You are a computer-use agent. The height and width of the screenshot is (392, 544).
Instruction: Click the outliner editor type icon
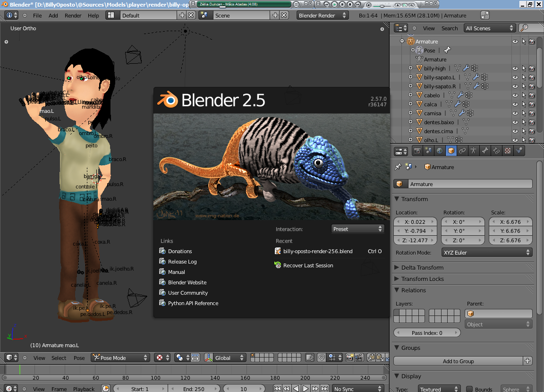pos(401,28)
